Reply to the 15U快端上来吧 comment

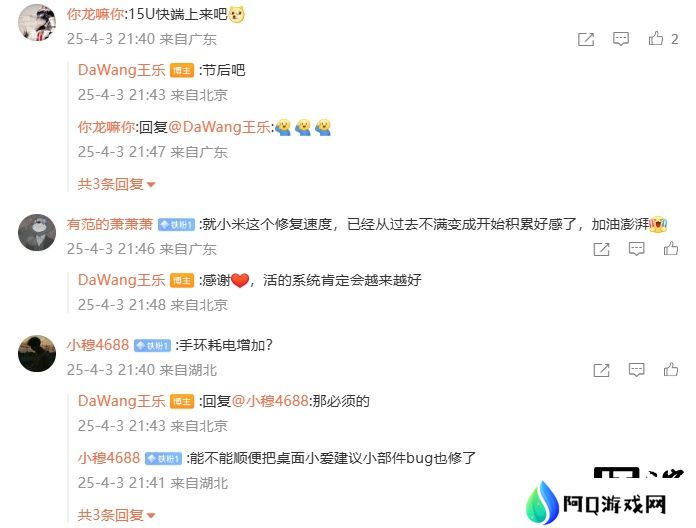pyautogui.click(x=621, y=39)
